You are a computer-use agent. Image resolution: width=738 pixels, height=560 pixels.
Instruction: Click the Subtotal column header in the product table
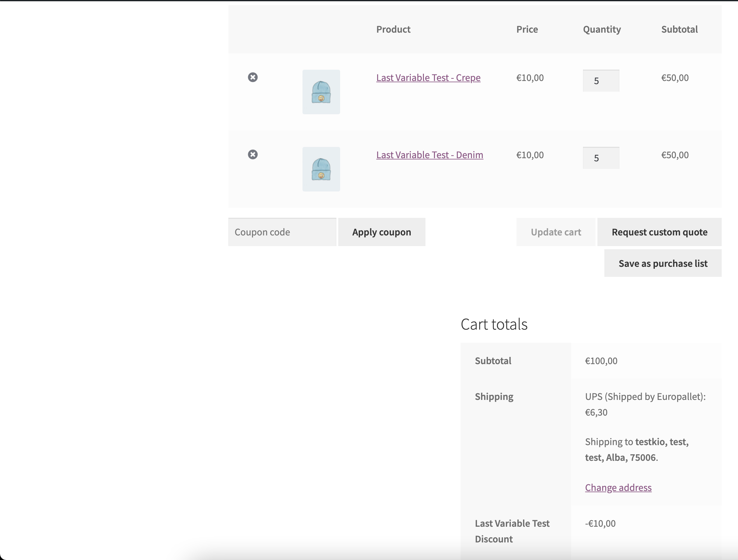click(x=679, y=30)
